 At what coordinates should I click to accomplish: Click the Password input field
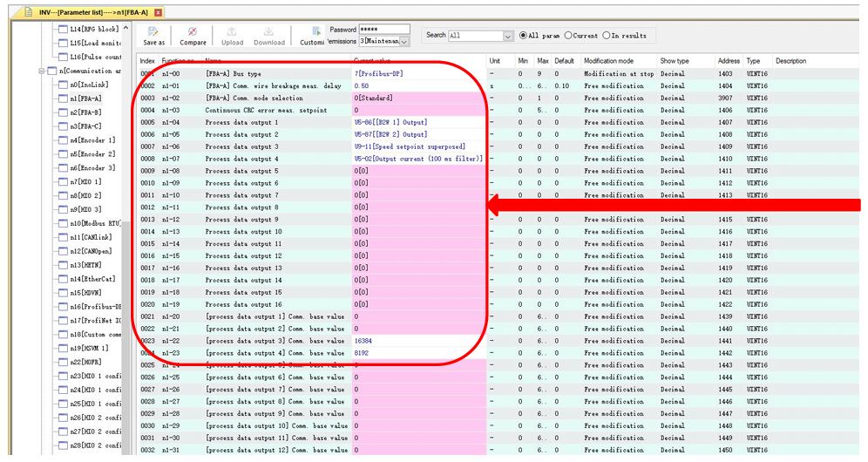click(x=383, y=30)
